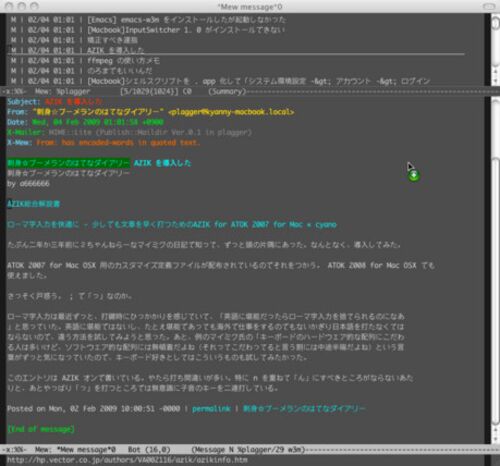Click the minibuffer URL line at bottom
Image resolution: width=500 pixels, height=466 pixels.
pos(127,460)
